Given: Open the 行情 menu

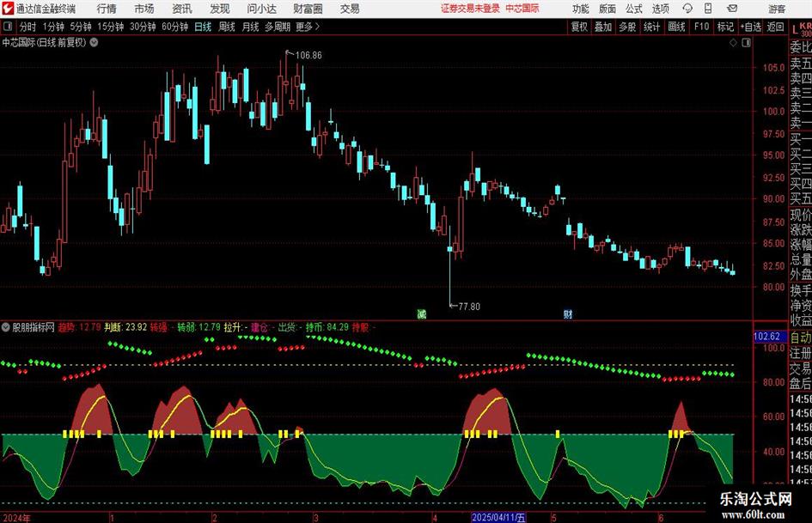Looking at the screenshot, I should pyautogui.click(x=107, y=9).
